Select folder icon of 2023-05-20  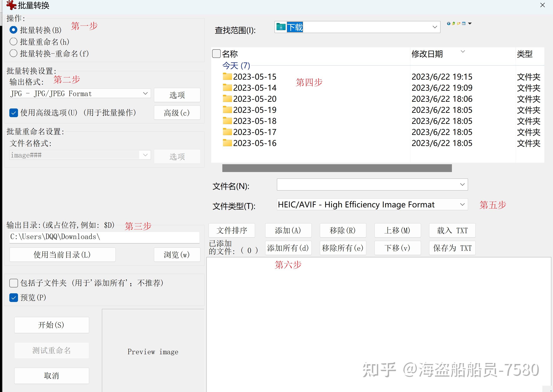coord(227,99)
